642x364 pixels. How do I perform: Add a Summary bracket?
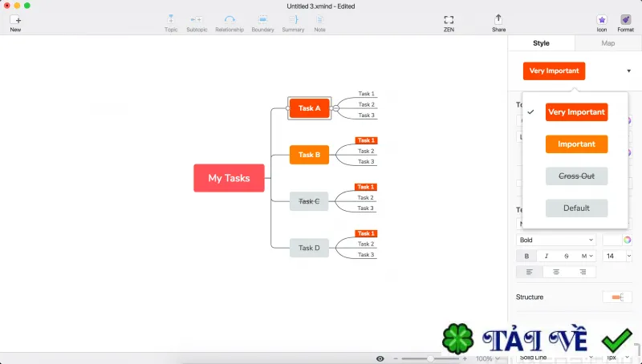(293, 23)
